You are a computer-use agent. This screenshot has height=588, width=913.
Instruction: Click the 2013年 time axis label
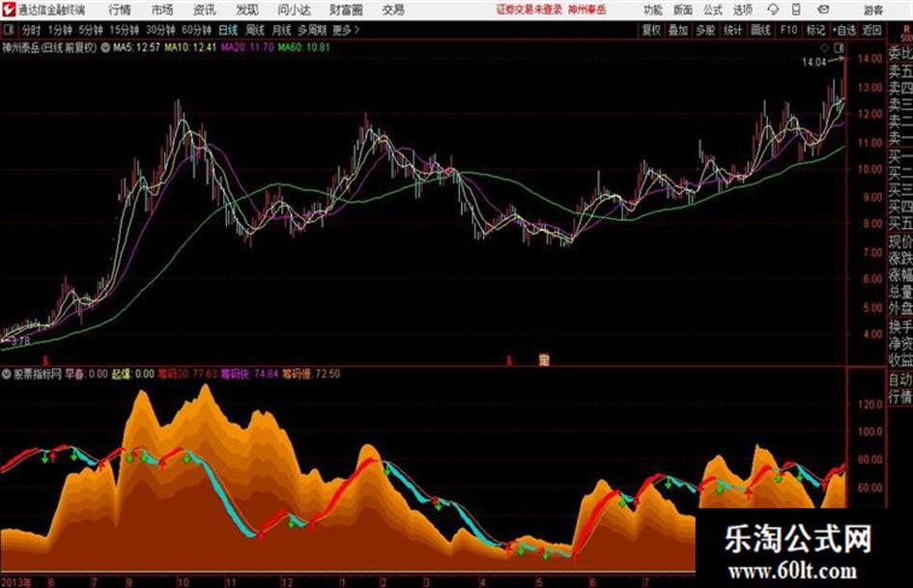16,582
